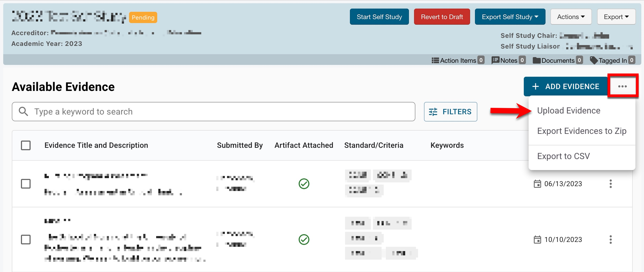Choose Export Evidences to Zip
Image resolution: width=644 pixels, height=272 pixels.
point(581,131)
